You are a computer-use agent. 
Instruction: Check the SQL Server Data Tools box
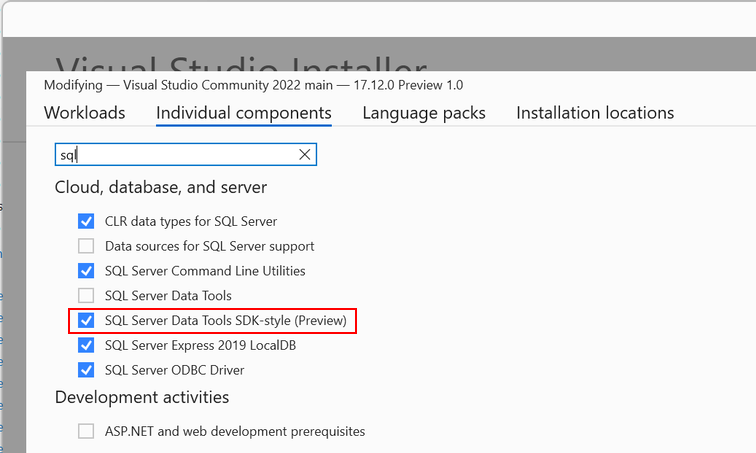click(86, 296)
